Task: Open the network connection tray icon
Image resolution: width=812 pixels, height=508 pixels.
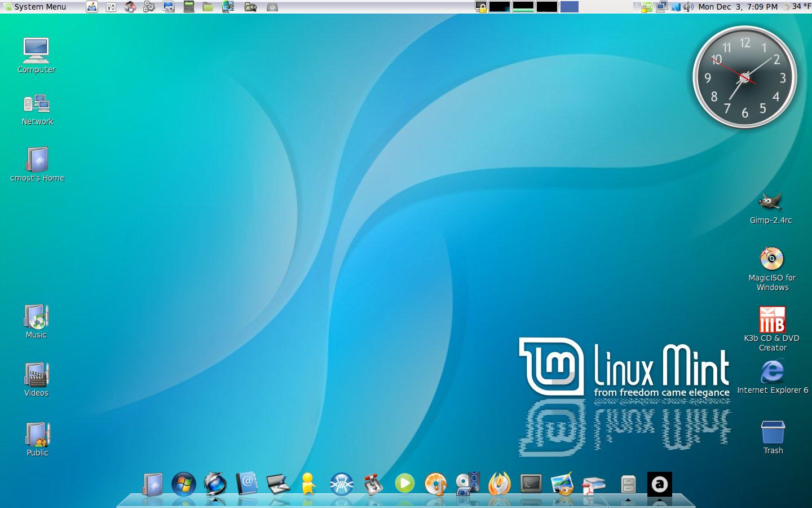Action: point(662,7)
